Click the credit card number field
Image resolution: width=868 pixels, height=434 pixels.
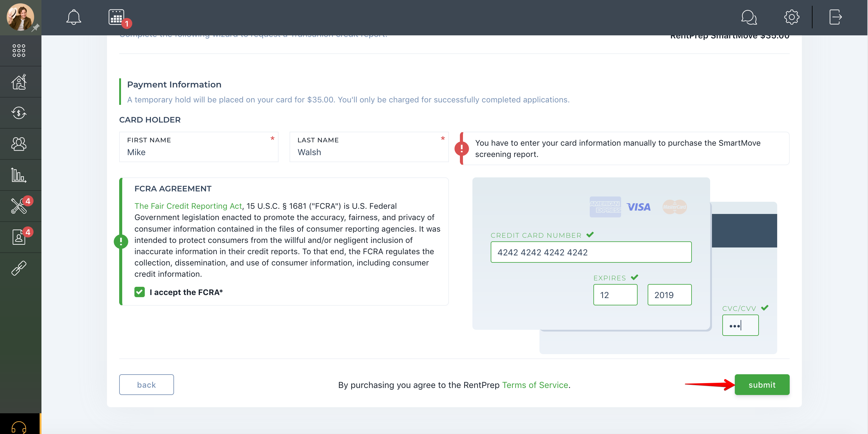(x=591, y=252)
